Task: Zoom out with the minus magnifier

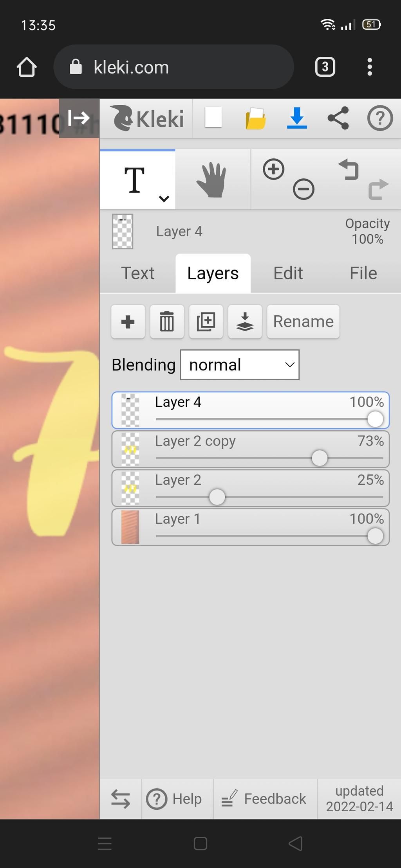Action: pyautogui.click(x=303, y=189)
